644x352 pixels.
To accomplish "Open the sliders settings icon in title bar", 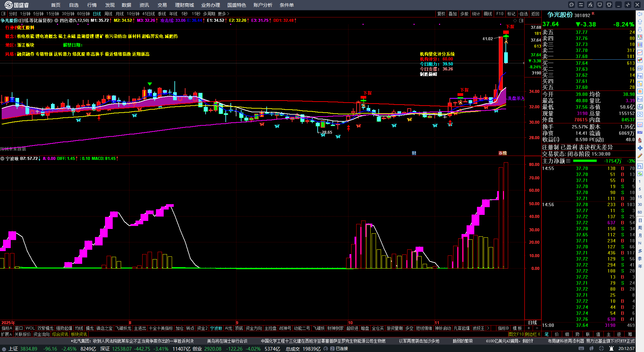I will pyautogui.click(x=581, y=5).
